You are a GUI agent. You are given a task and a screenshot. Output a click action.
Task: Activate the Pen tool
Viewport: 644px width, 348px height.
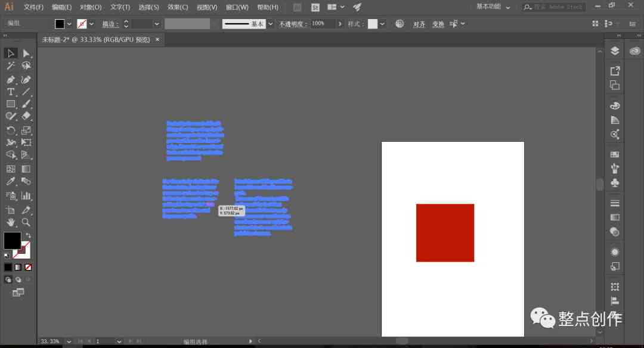(11, 80)
